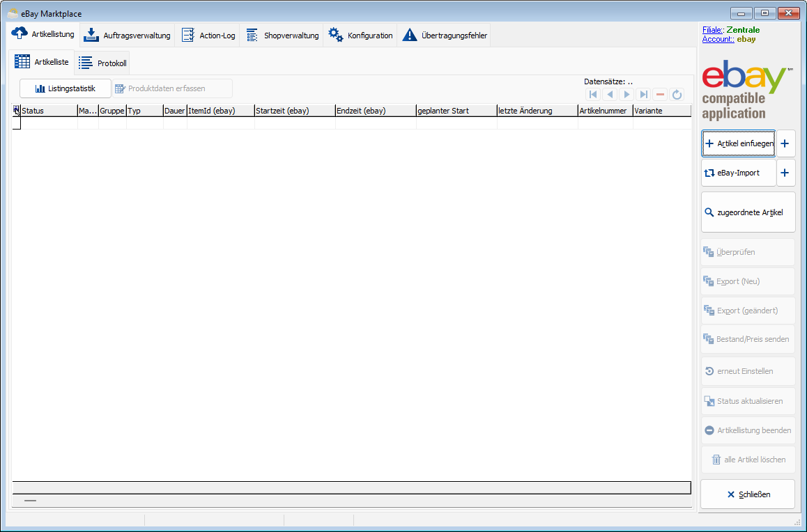Screen dimensions: 807x532
Task: Open the Action-Log tab
Action: (x=208, y=36)
